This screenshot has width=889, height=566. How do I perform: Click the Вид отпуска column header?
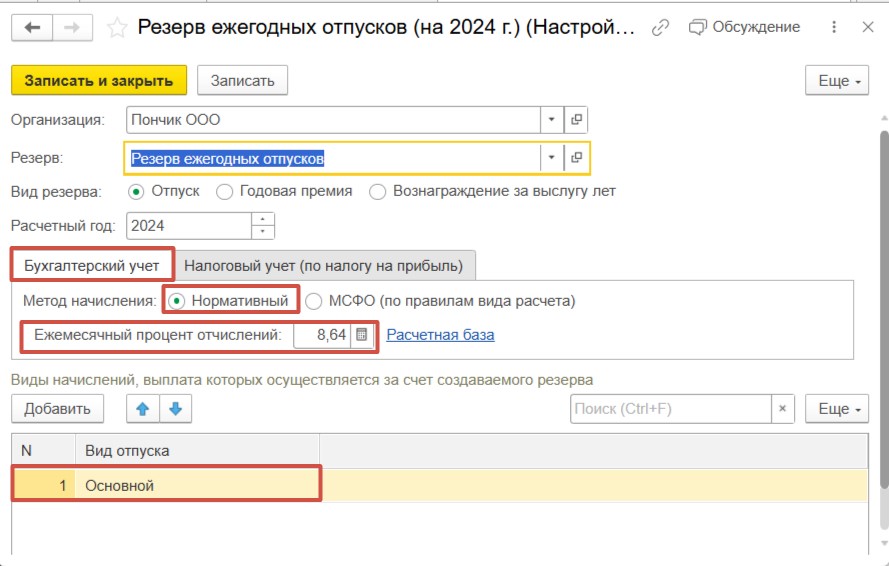click(197, 451)
